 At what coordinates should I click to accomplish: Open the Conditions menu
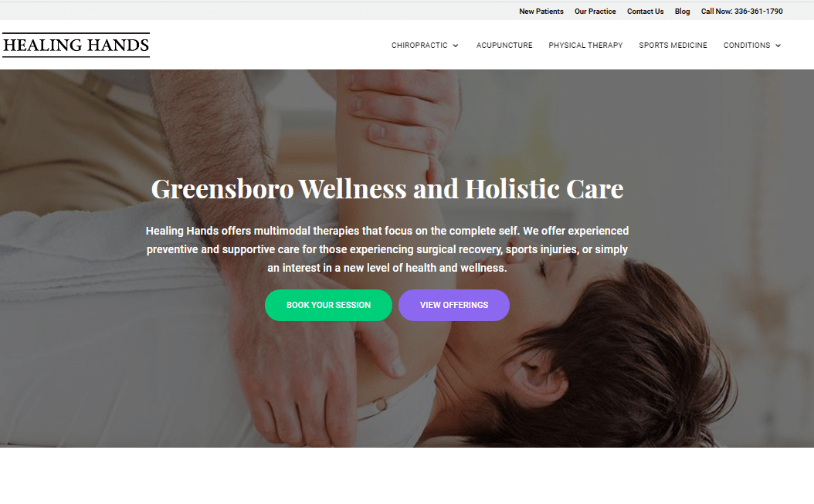(x=747, y=46)
